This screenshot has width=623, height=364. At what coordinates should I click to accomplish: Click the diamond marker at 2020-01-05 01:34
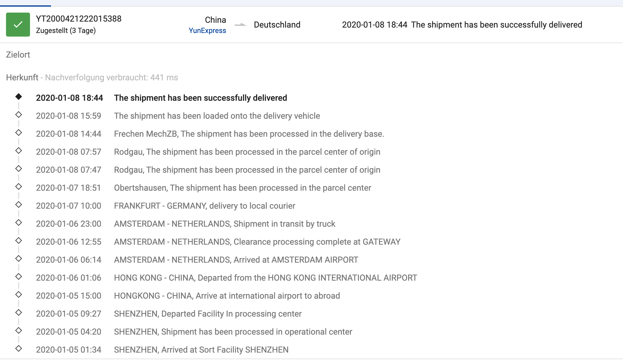(x=19, y=348)
